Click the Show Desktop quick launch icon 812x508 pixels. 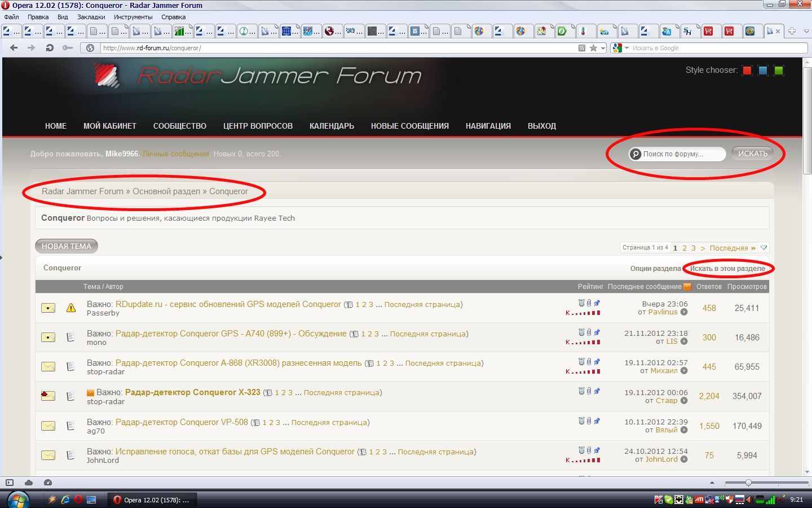91,500
